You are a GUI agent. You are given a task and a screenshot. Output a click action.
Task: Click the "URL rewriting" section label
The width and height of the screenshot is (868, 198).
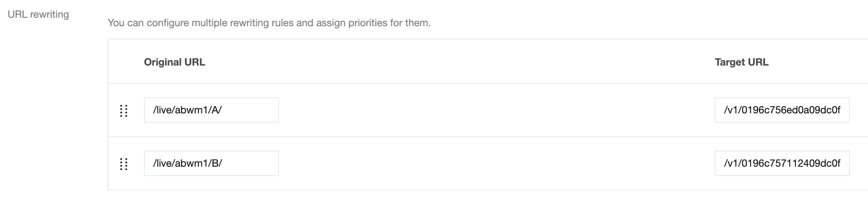coord(38,14)
